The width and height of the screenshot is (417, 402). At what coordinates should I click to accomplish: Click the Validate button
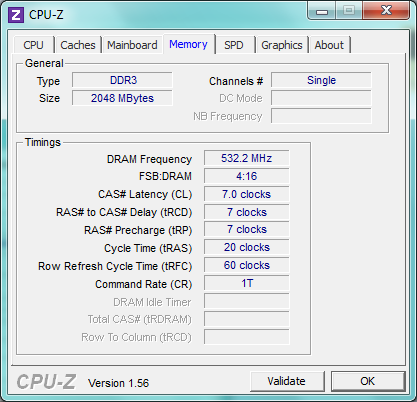287,381
